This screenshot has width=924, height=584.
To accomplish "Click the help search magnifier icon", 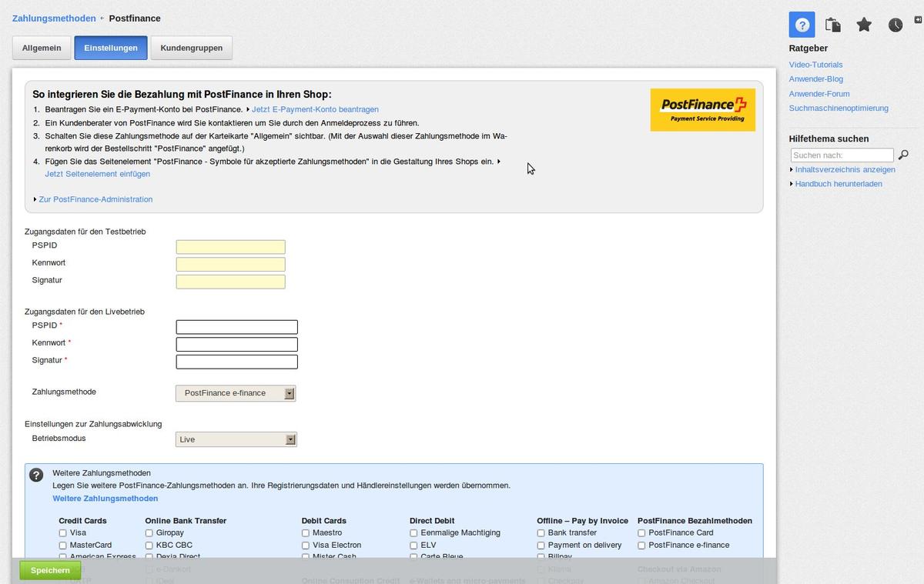I will pos(904,155).
